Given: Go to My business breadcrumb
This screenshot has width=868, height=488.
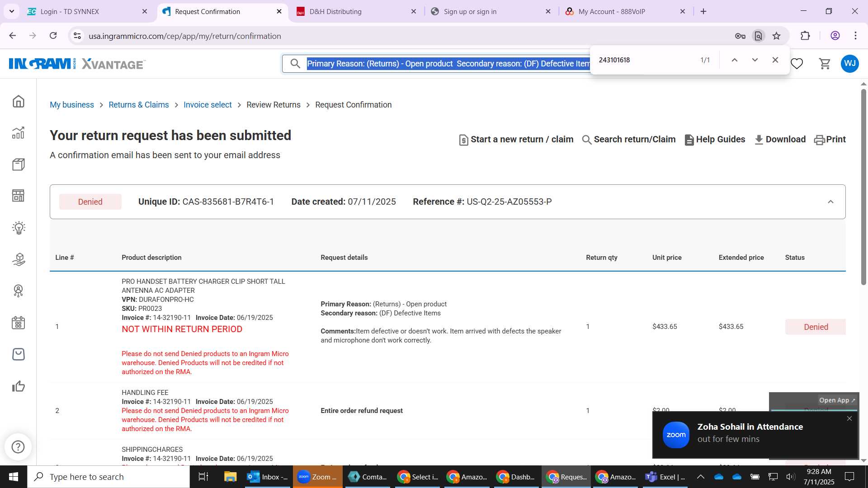Looking at the screenshot, I should pos(72,105).
